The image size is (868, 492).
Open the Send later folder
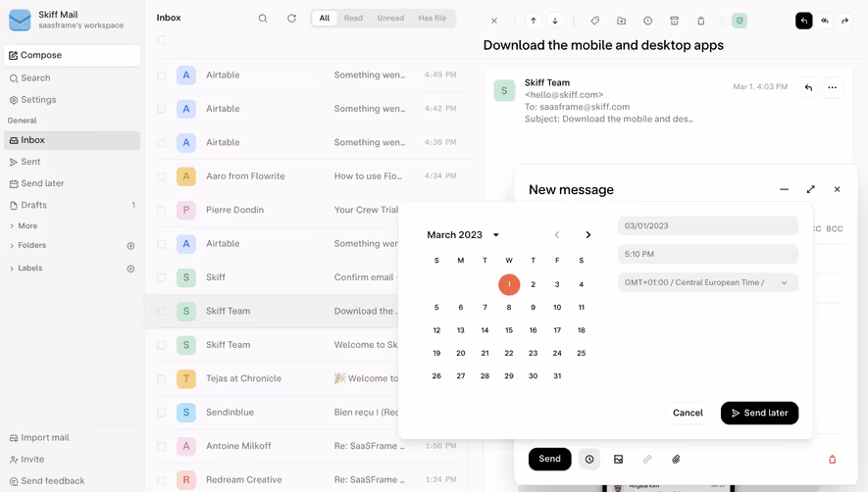click(x=72, y=183)
